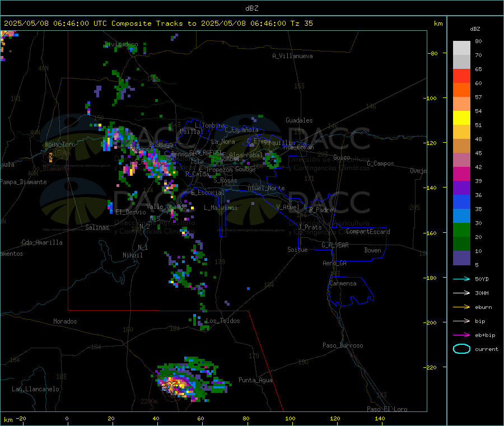
Task: Click the 'L_Malvinas' map label
Action: click(221, 208)
